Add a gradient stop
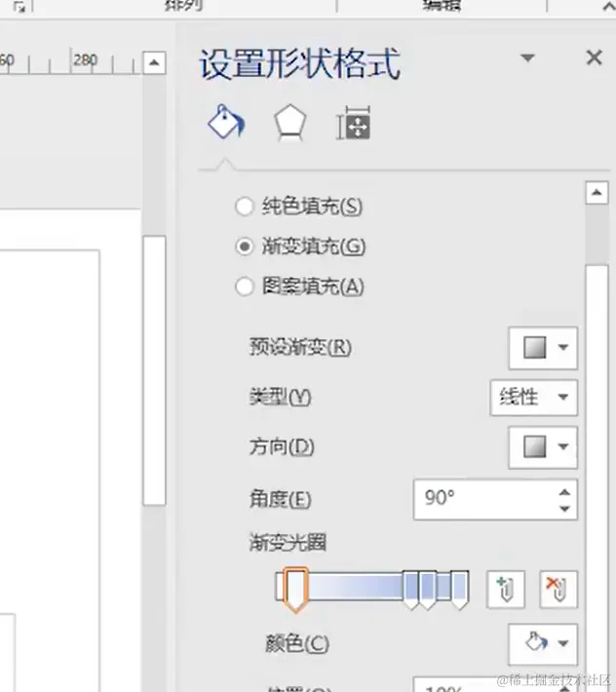616x692 pixels. (x=506, y=590)
